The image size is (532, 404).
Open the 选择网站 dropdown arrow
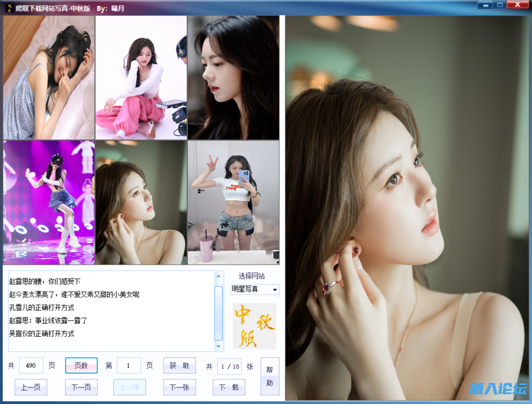tap(275, 290)
